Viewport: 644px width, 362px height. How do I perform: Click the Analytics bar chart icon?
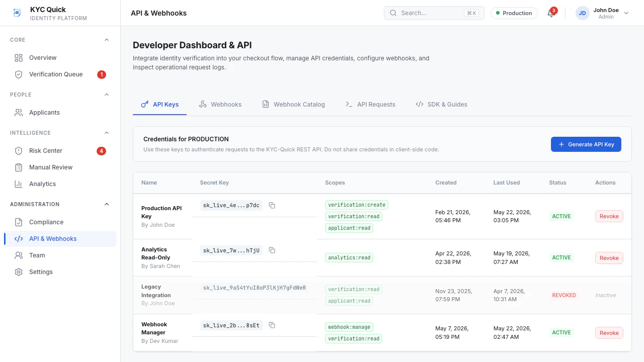(19, 184)
